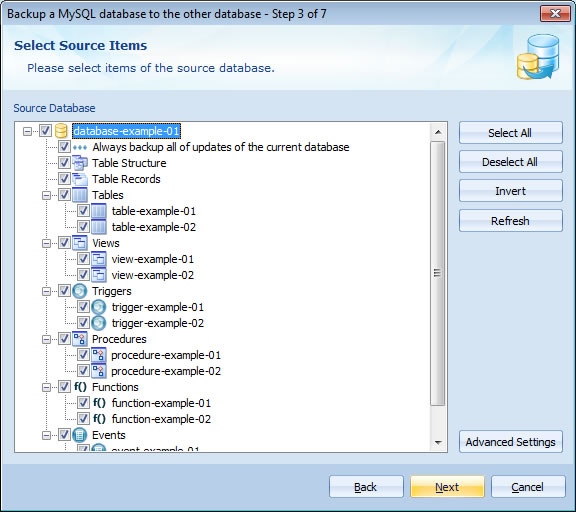576x512 pixels.
Task: Select the procedure-example-02 row label
Action: pyautogui.click(x=166, y=371)
